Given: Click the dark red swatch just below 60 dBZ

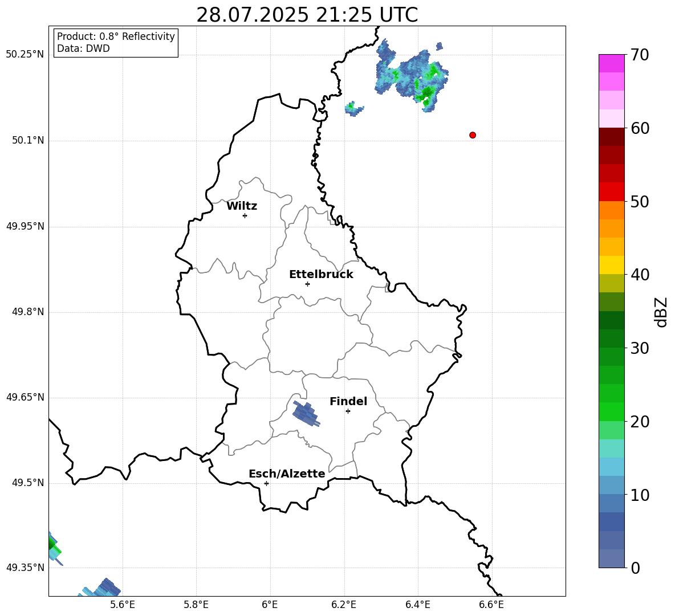Looking at the screenshot, I should 612,137.
